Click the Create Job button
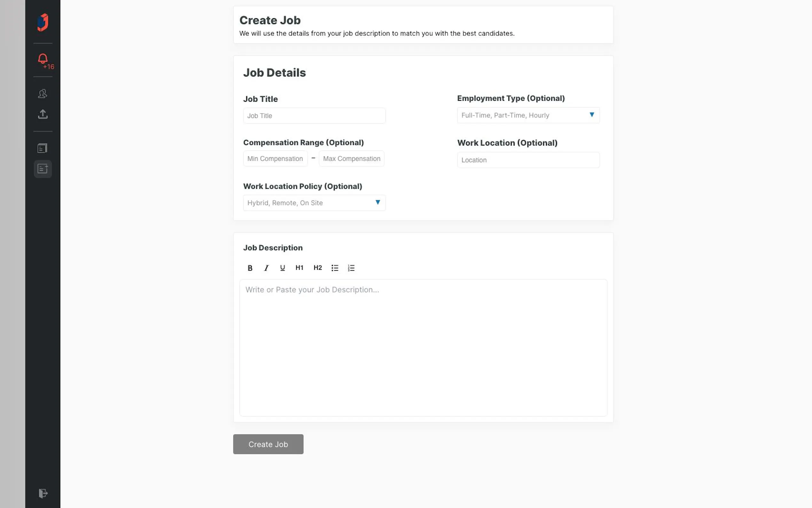Screen dimensions: 812x508 click(268, 444)
